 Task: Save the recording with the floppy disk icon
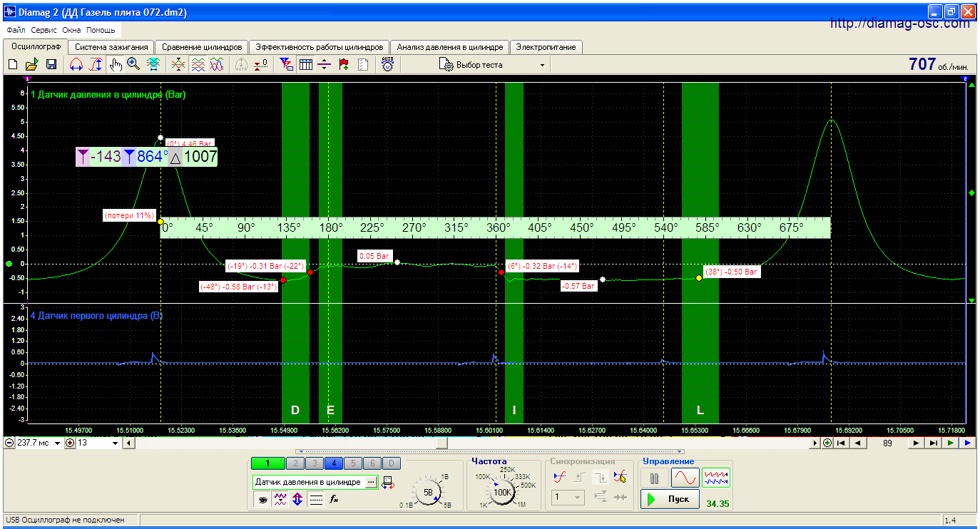point(51,64)
